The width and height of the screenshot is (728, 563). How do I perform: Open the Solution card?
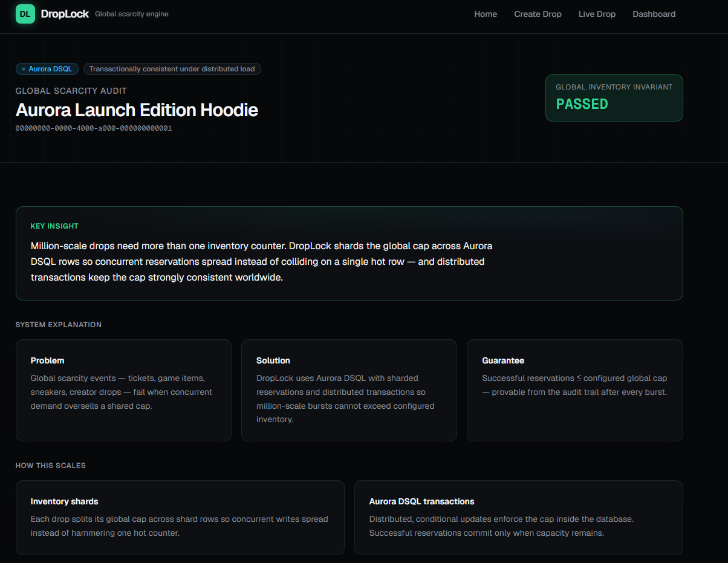[349, 390]
